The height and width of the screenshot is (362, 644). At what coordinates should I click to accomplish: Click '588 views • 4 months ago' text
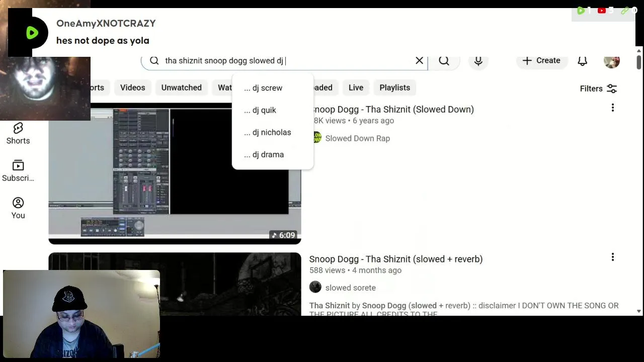pyautogui.click(x=355, y=270)
